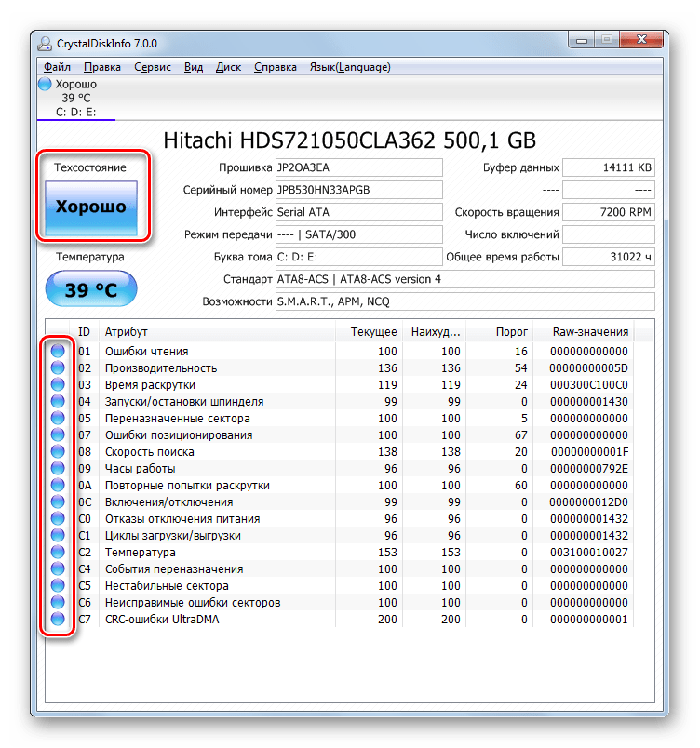Click the Общее время работы value 31022 ч
The width and height of the screenshot is (700, 748).
pos(609,257)
